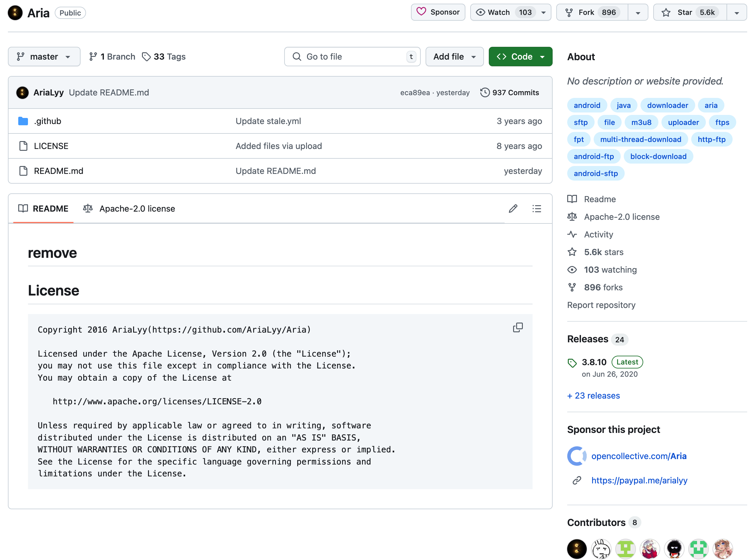Open the green Code dropdown button
This screenshot has width=749, height=560.
tap(520, 57)
